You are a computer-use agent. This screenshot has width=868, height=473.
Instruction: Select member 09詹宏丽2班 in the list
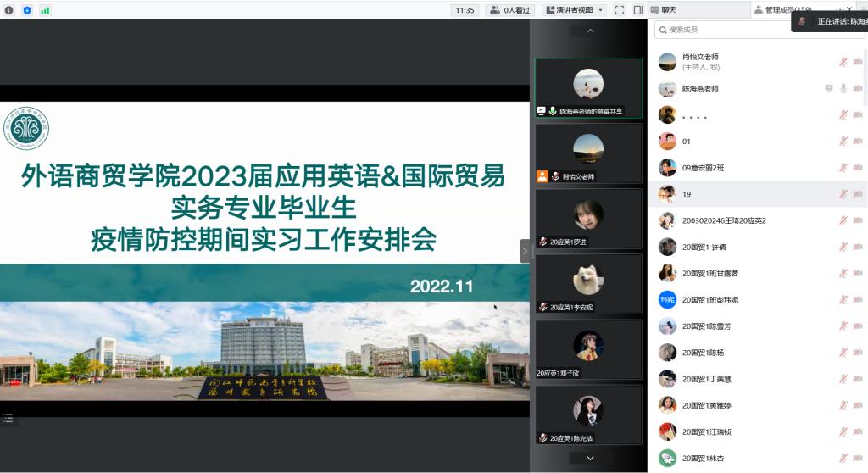click(703, 168)
